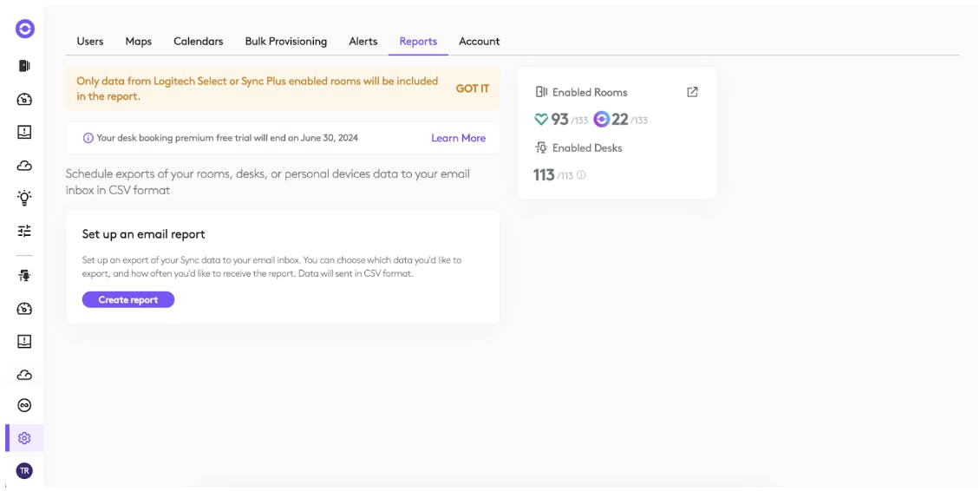Click the TR user avatar

[x=24, y=471]
